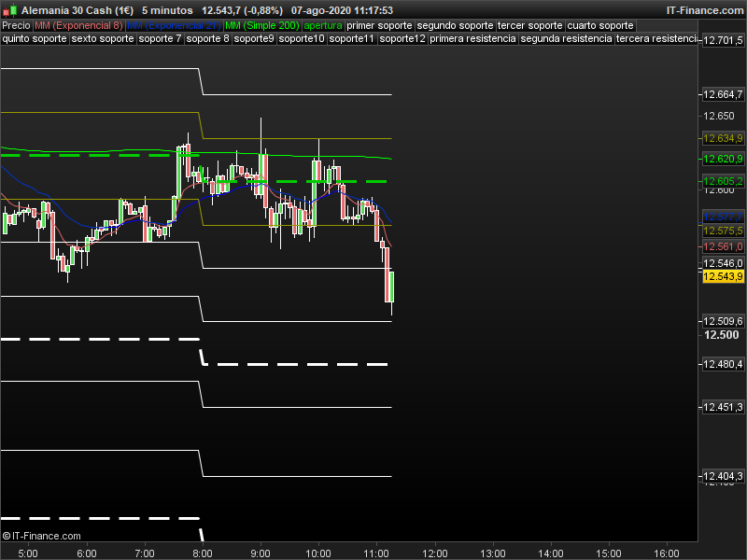Click the 12.701,5 price level tag
This screenshot has width=747, height=560.
click(x=723, y=41)
